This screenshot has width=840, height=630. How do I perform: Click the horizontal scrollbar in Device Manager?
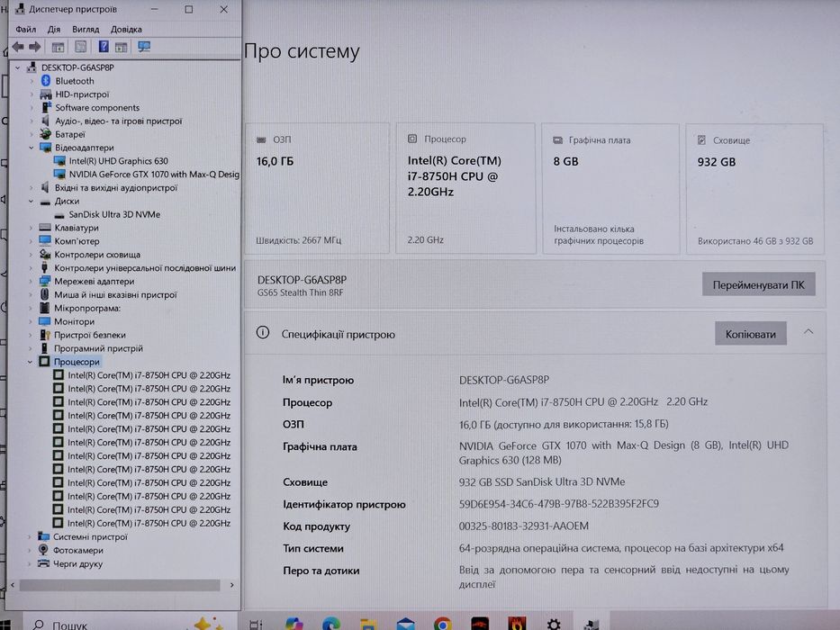pyautogui.click(x=120, y=585)
